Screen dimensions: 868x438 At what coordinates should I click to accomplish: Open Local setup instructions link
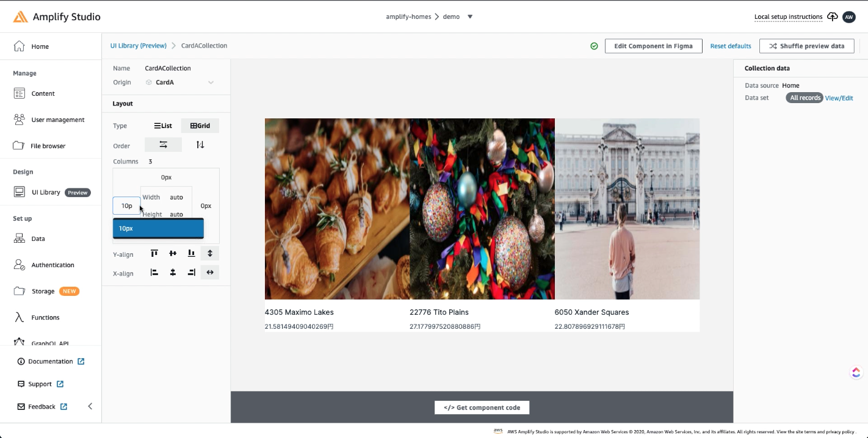[788, 16]
